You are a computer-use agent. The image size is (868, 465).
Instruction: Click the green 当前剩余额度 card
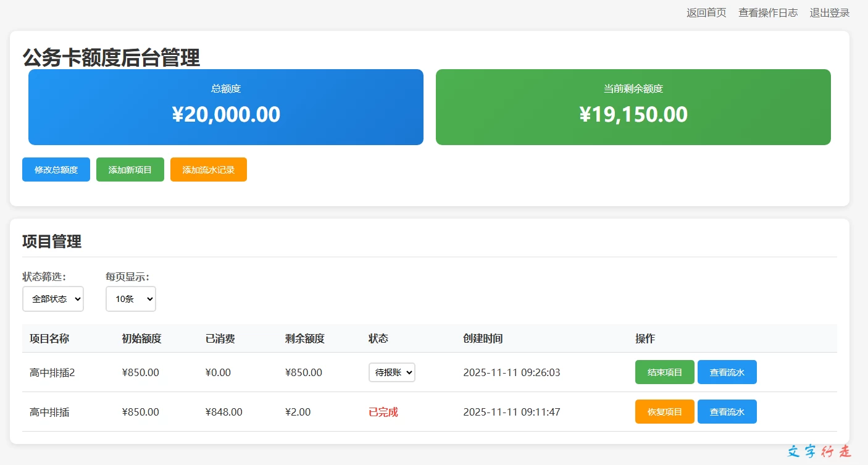[x=633, y=107]
